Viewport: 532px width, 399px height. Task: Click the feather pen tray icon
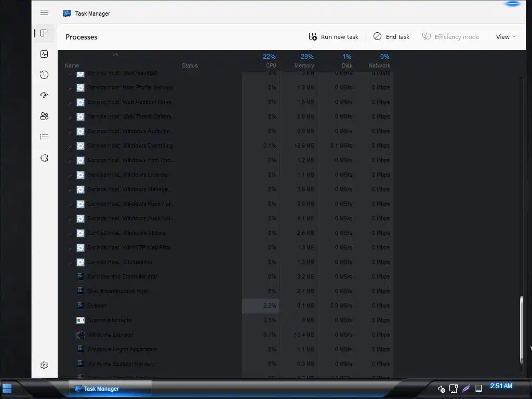pyautogui.click(x=466, y=388)
